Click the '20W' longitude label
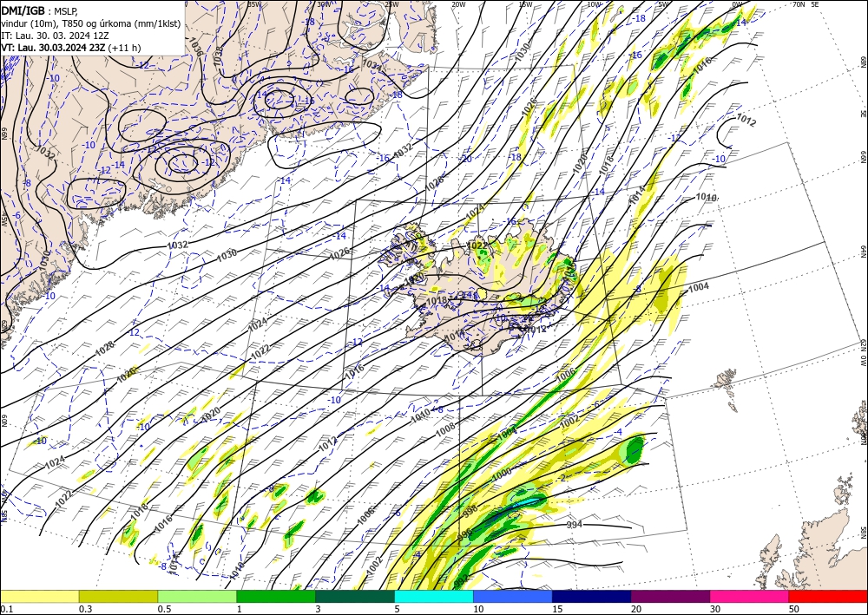This screenshot has height=615, width=868. coord(458,4)
